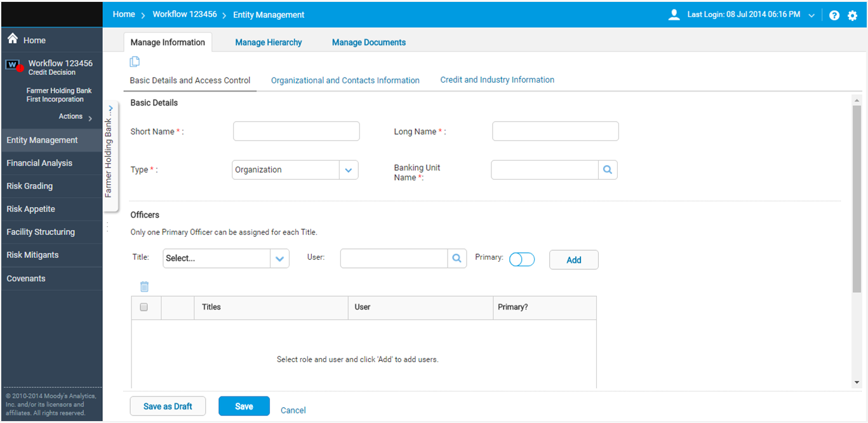This screenshot has height=423, width=868.
Task: Click the user profile icon in header
Action: coord(674,15)
